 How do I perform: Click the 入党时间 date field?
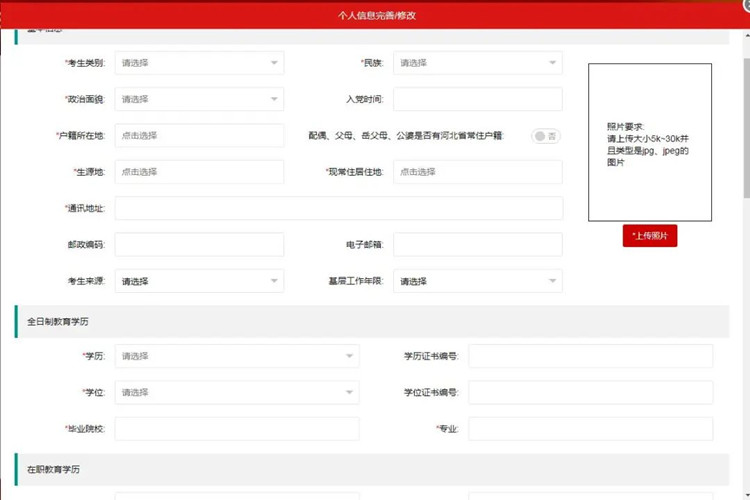pyautogui.click(x=477, y=99)
